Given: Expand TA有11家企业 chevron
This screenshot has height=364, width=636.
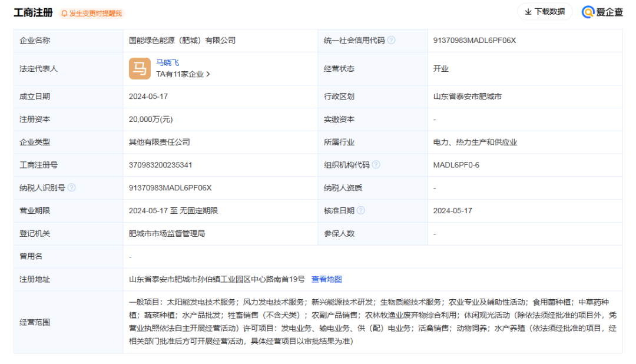Looking at the screenshot, I should pos(208,74).
